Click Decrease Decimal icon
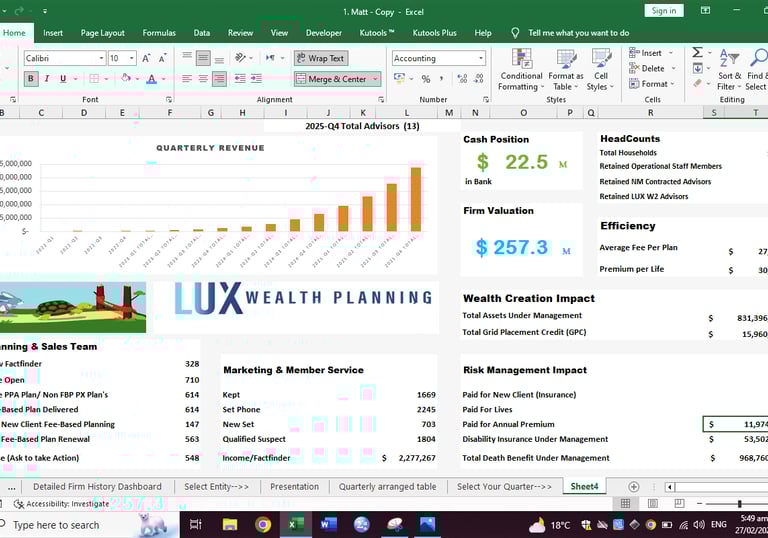This screenshot has height=538, width=768. point(479,78)
